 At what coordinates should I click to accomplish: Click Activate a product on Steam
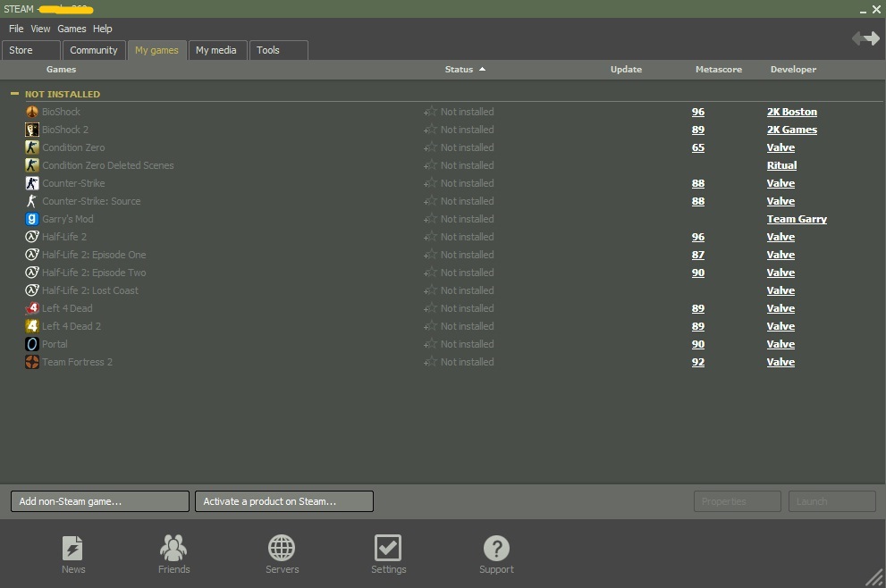284,501
